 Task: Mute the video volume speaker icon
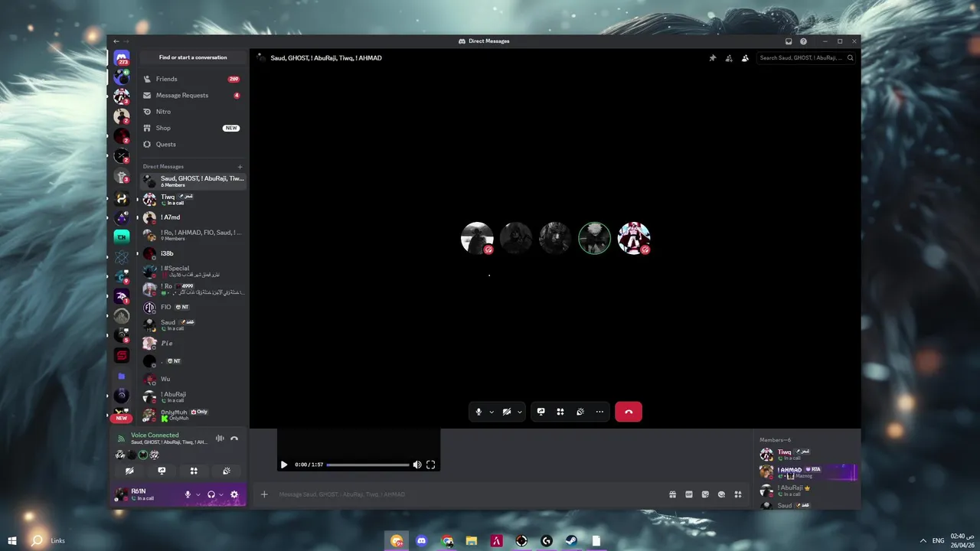pos(417,465)
